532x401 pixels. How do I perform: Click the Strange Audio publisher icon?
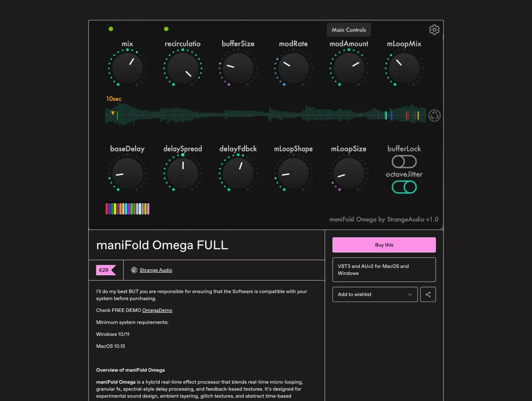[x=134, y=270]
